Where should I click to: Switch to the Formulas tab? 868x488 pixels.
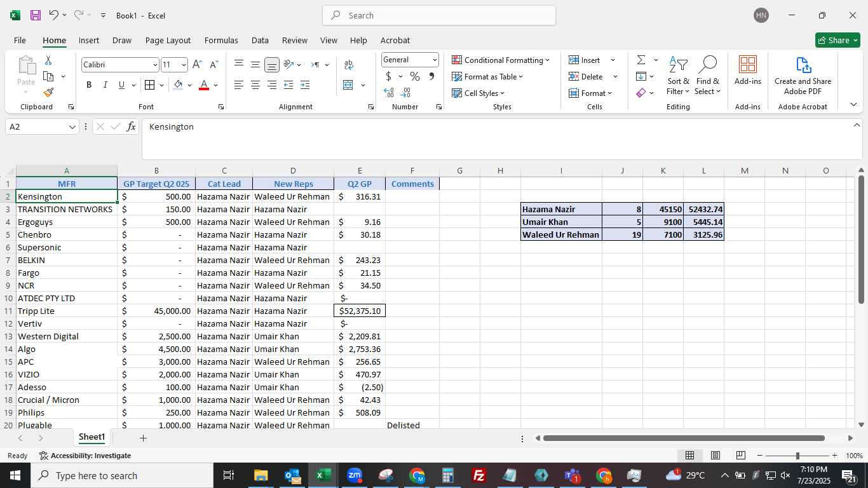(221, 40)
